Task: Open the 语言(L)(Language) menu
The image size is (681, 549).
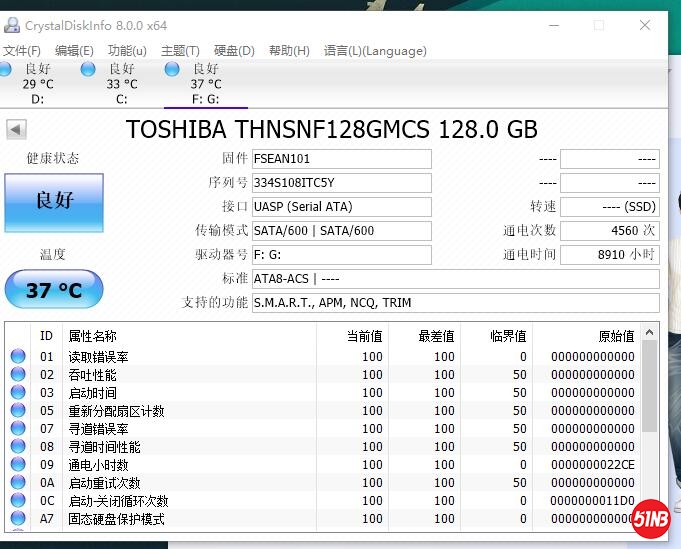Action: [375, 51]
